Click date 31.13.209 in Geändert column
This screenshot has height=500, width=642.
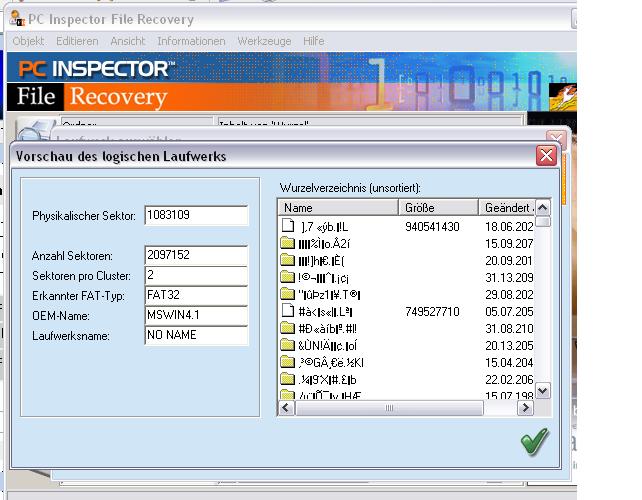click(509, 278)
